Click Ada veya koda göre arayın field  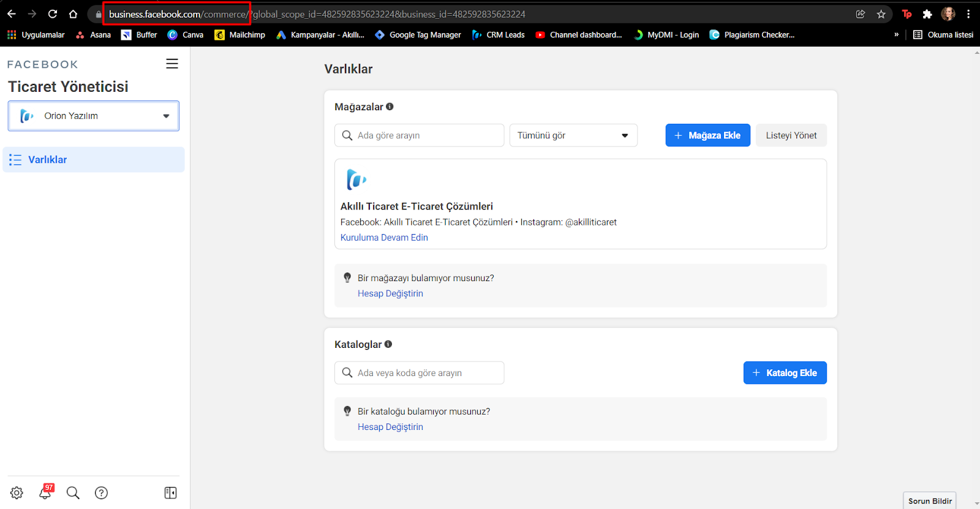pyautogui.click(x=420, y=373)
